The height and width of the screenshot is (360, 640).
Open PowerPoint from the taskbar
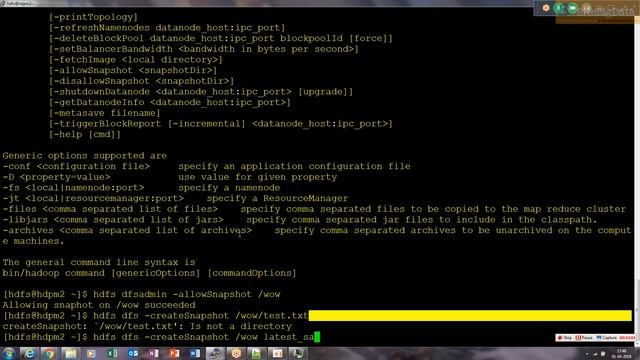coord(174,353)
